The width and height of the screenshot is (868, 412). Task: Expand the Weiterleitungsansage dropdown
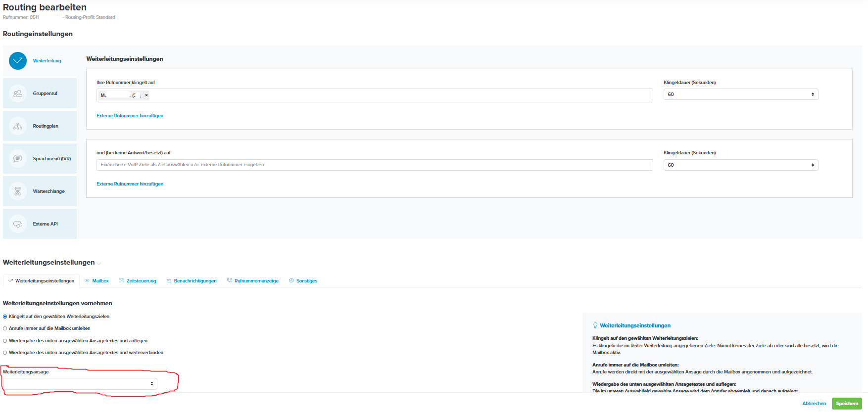pyautogui.click(x=80, y=384)
